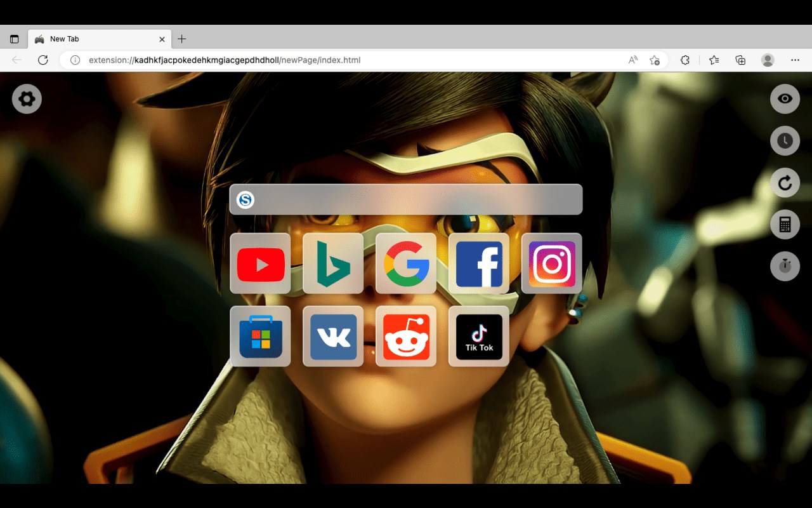Open the Favorites list icon

pos(714,60)
